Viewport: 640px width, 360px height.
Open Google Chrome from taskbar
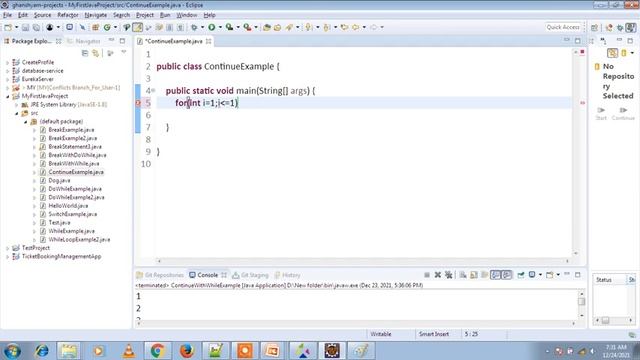point(158,351)
